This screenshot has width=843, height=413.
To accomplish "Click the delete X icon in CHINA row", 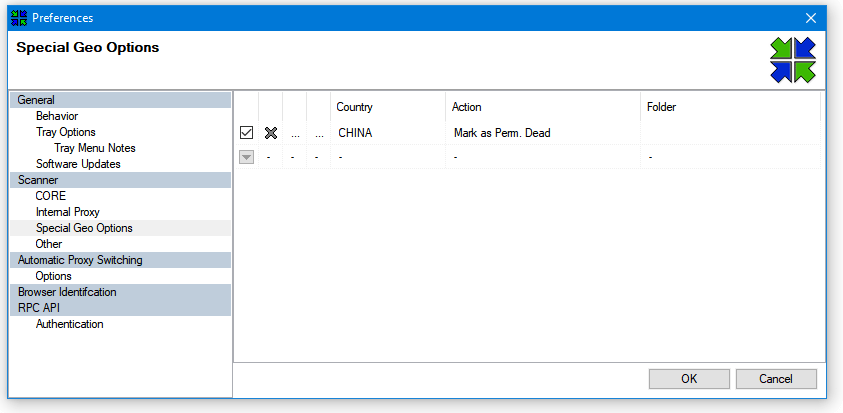I will pos(271,133).
